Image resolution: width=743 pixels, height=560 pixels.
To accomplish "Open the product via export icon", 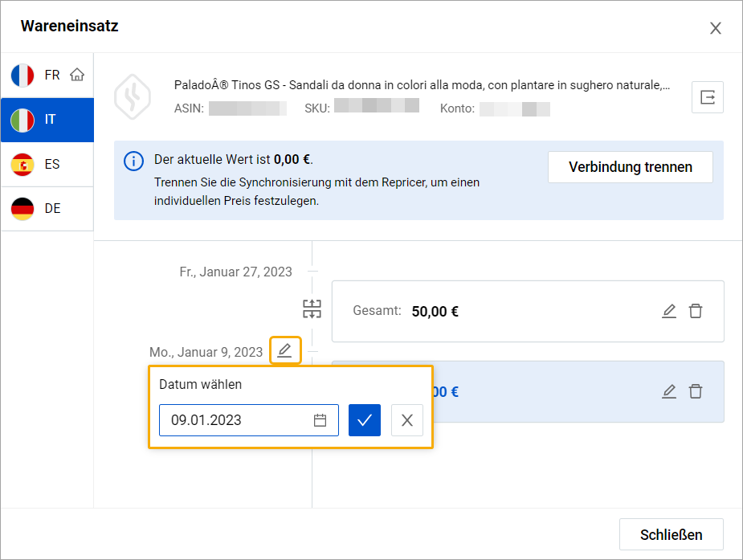I will click(708, 97).
